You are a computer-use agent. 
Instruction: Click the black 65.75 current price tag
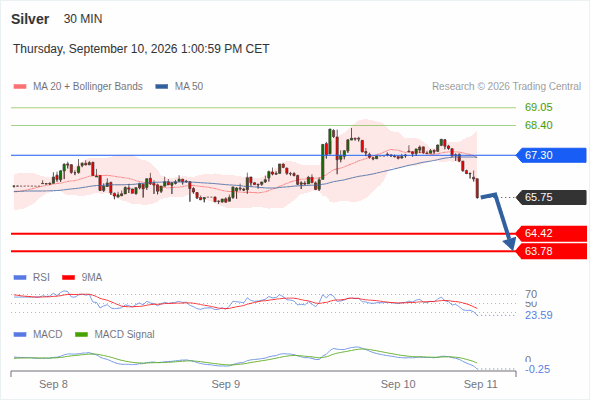551,197
